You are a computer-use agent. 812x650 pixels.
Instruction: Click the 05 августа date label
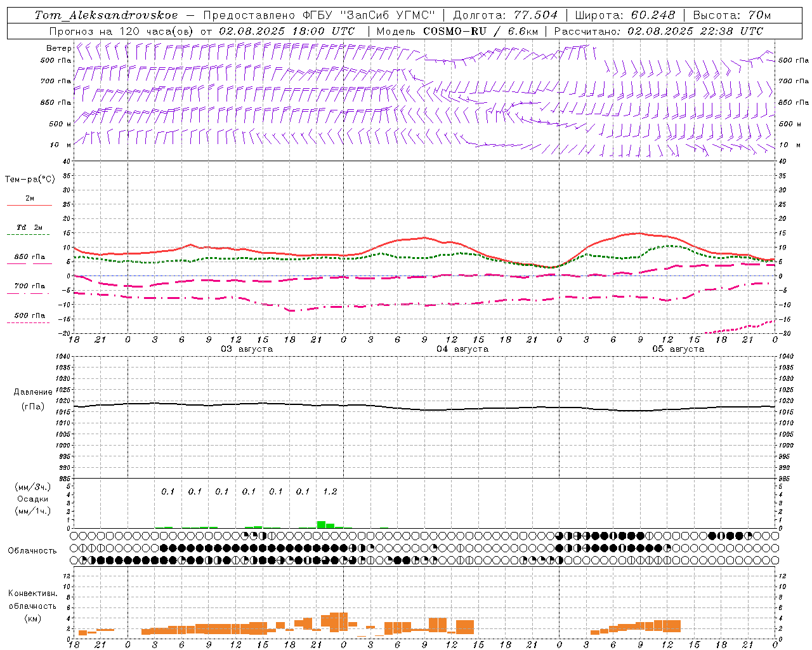(678, 349)
